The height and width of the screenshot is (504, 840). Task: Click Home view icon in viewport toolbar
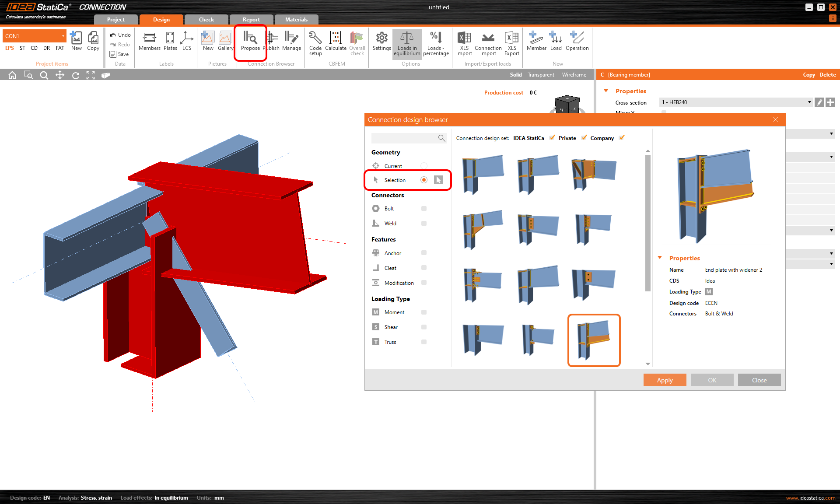click(x=12, y=75)
